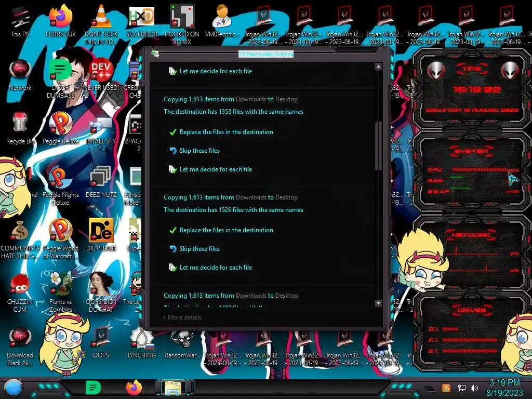The width and height of the screenshot is (532, 399).
Task: Choose Replace for the 1353 files conflict
Action: [x=221, y=132]
